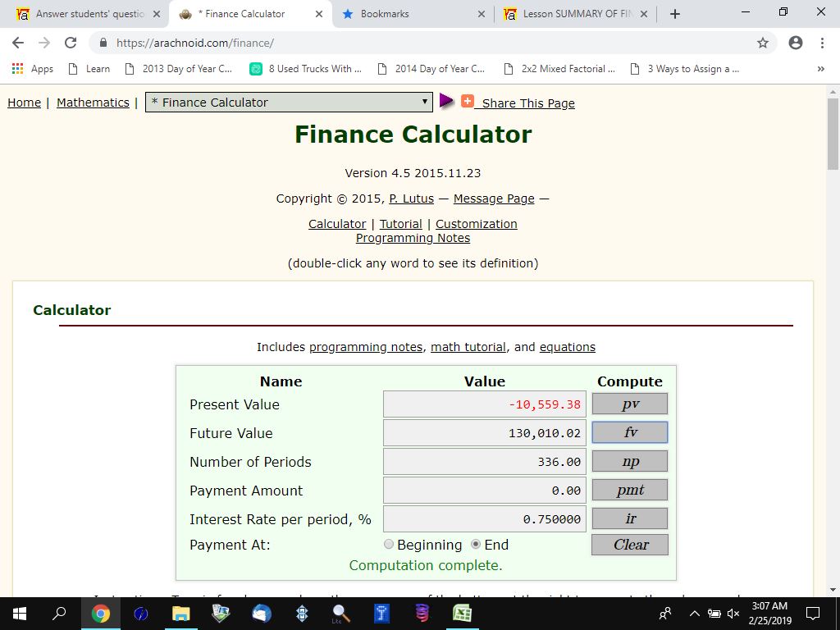This screenshot has height=630, width=840.
Task: Open the Mathematics link
Action: point(93,103)
